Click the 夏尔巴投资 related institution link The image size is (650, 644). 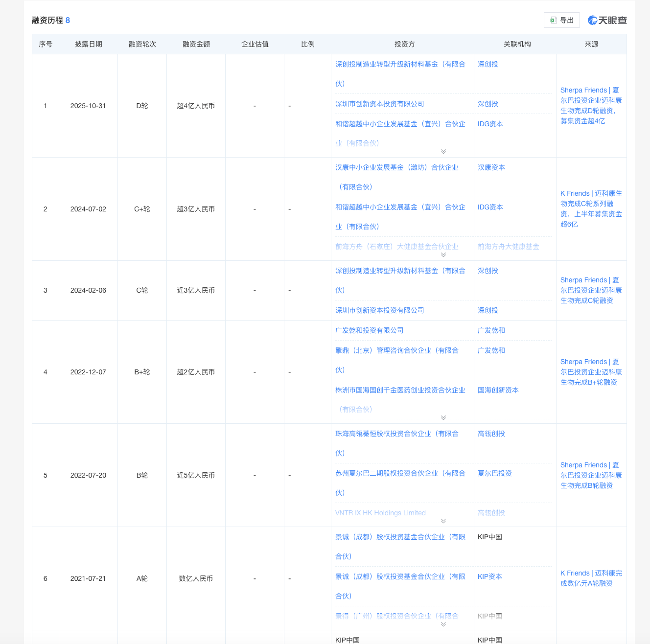tap(494, 473)
